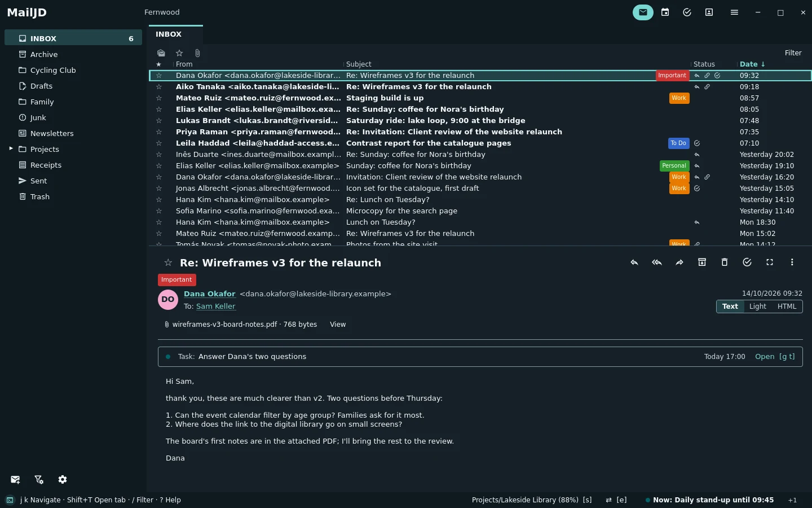Open Filter in message list header
The height and width of the screenshot is (508, 812).
click(793, 53)
